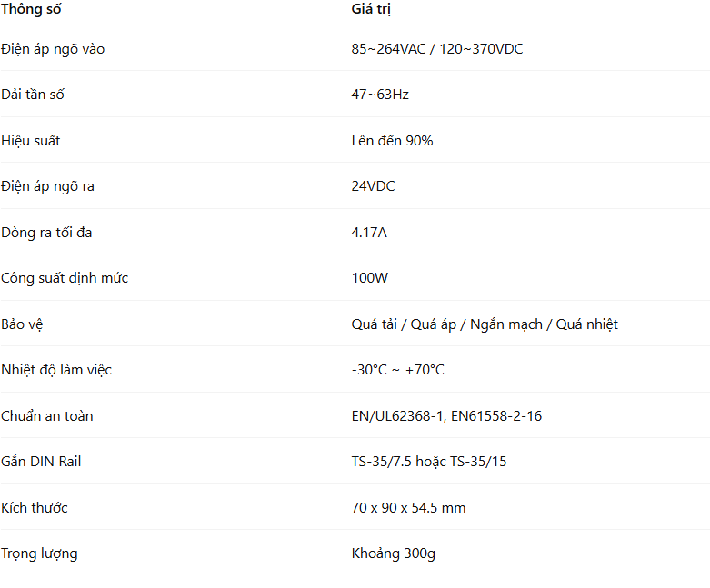Viewport: 710px width, 588px height.
Task: Select the 'Dải tần số' row label
Action: pyautogui.click(x=33, y=95)
